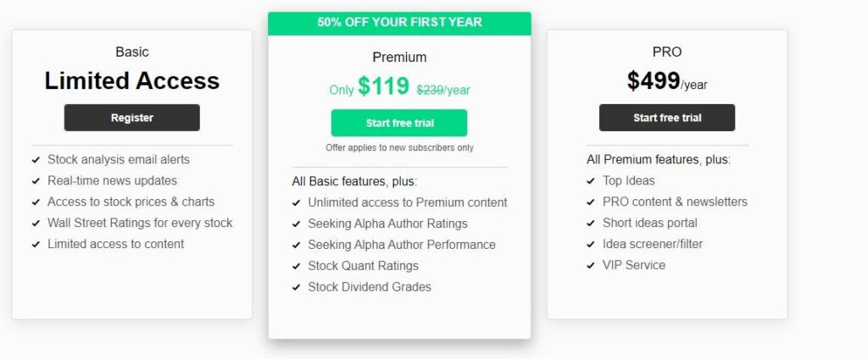The image size is (868, 359).
Task: Start the PRO plan free trial
Action: pyautogui.click(x=666, y=118)
